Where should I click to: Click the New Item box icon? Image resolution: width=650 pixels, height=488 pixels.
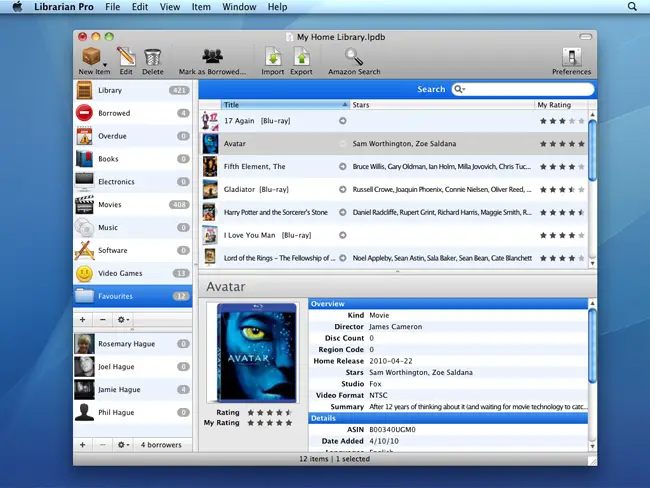point(91,56)
